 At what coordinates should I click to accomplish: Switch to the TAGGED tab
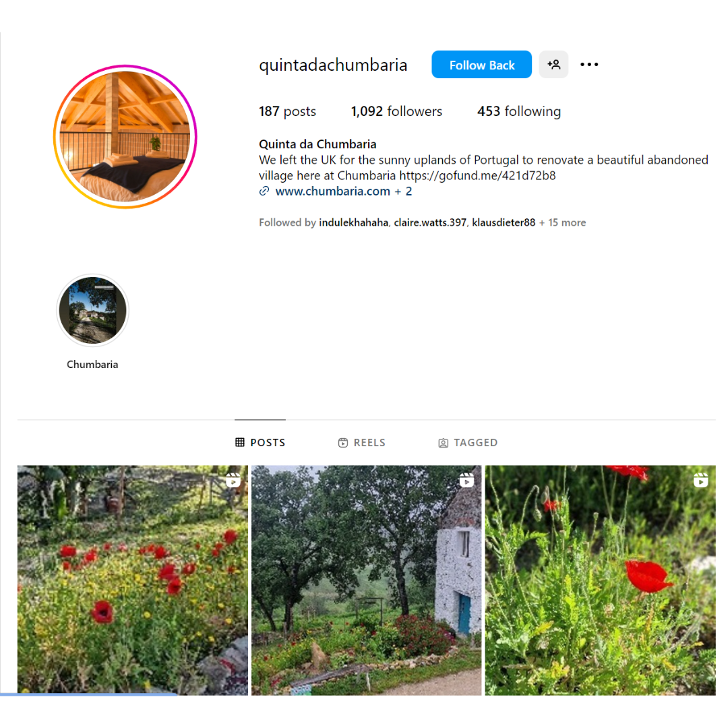coord(468,442)
